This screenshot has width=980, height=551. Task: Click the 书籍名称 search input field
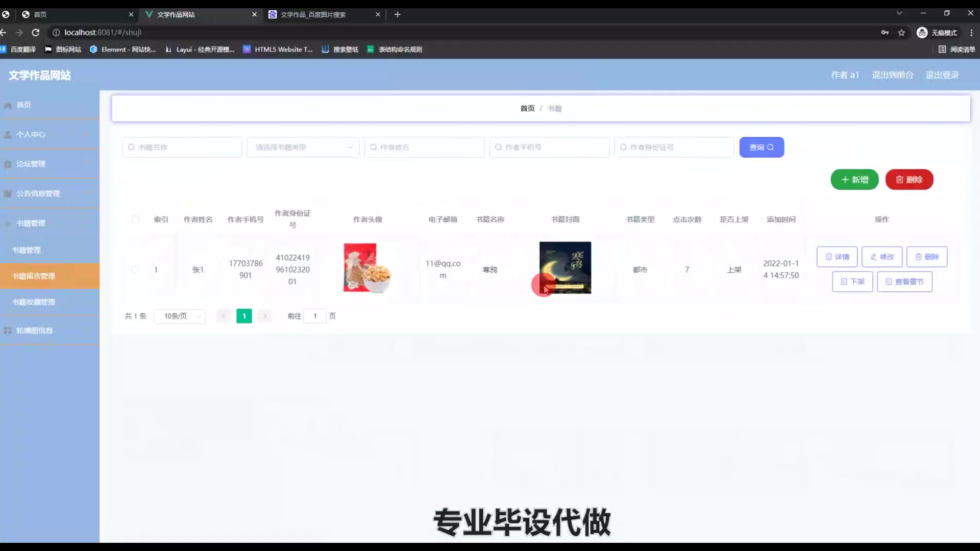coord(182,147)
